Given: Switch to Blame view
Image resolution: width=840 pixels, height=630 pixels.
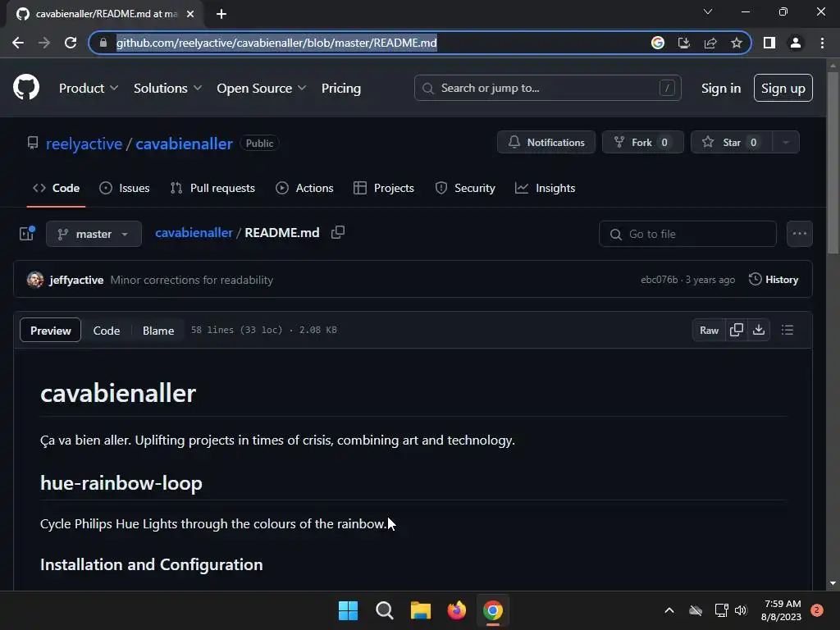Looking at the screenshot, I should pyautogui.click(x=158, y=331).
